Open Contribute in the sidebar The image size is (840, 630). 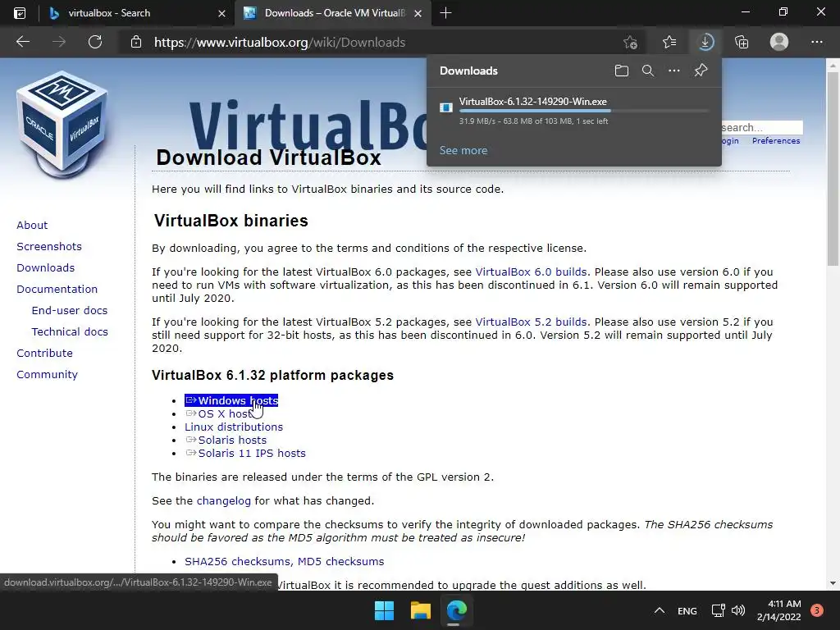[44, 354]
